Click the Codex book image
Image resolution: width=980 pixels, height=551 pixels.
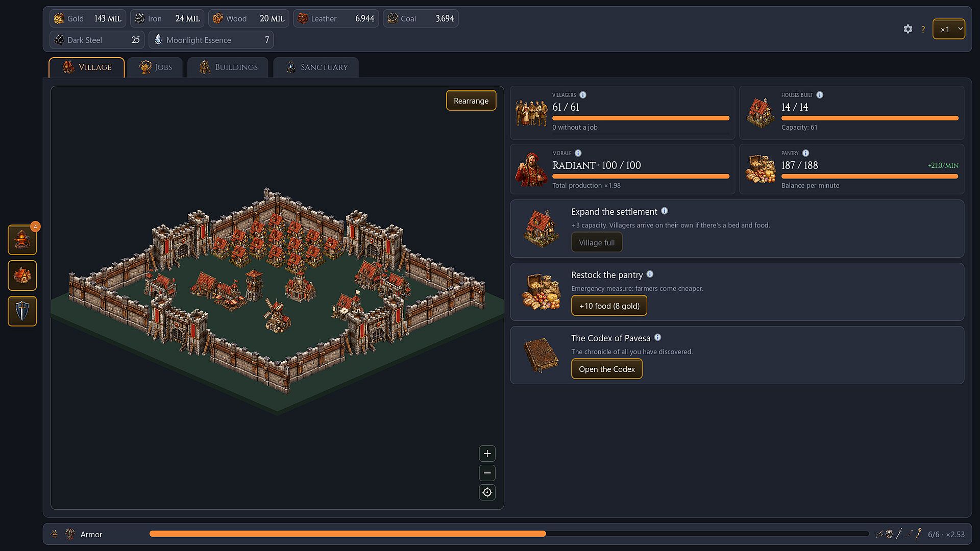coord(541,355)
